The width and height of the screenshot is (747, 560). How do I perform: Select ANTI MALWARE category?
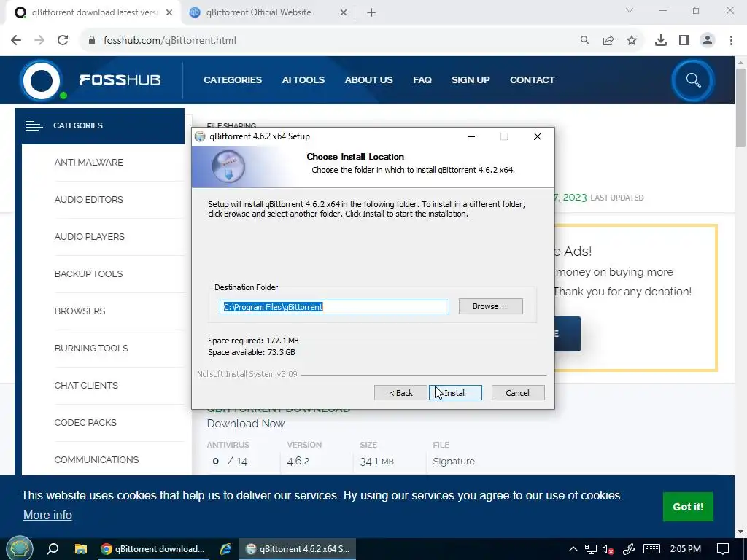tap(88, 163)
